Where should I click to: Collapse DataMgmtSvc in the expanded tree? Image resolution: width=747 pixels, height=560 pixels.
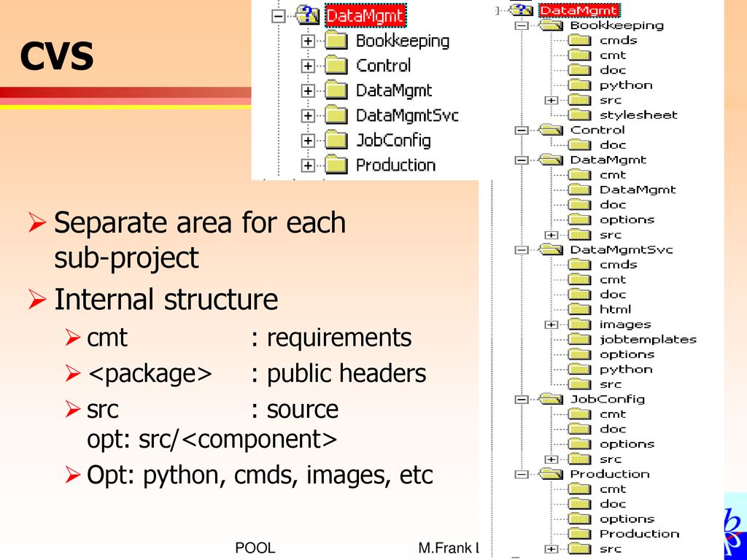522,250
